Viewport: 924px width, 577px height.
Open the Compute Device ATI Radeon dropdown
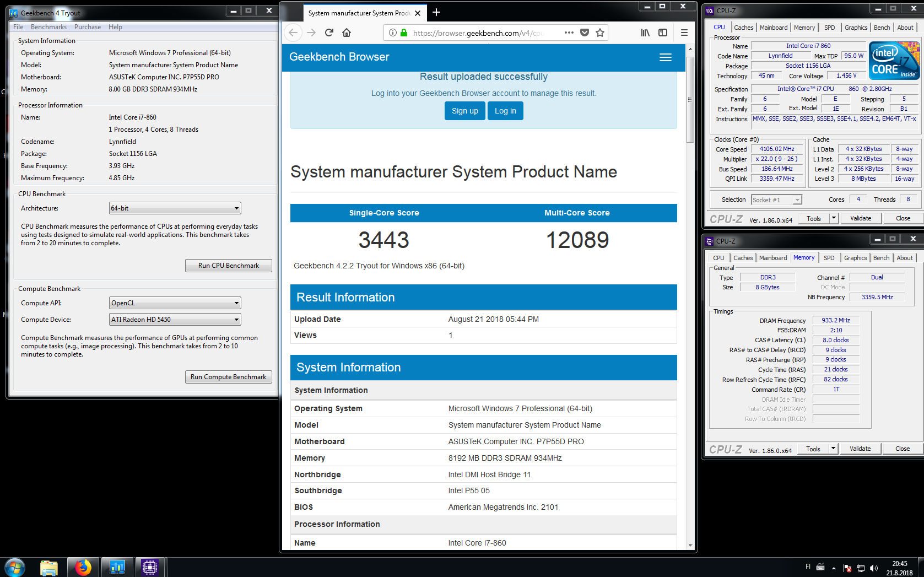click(x=175, y=320)
